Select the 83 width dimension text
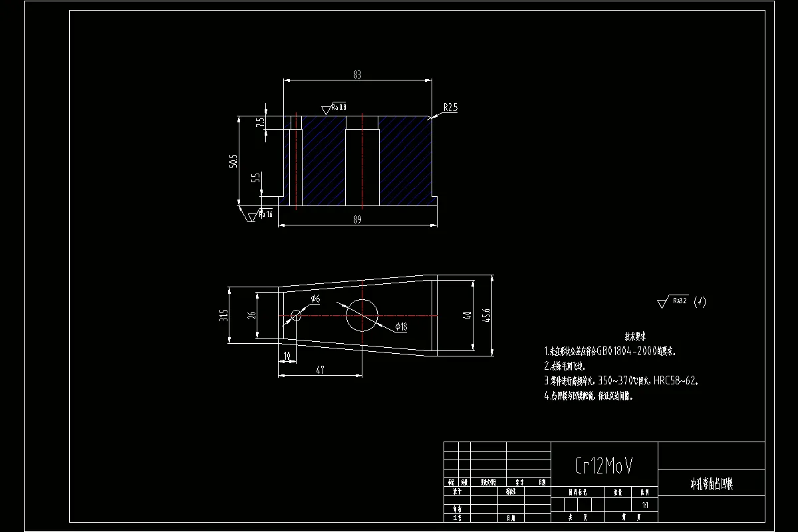The height and width of the screenshot is (532, 798). 357,75
